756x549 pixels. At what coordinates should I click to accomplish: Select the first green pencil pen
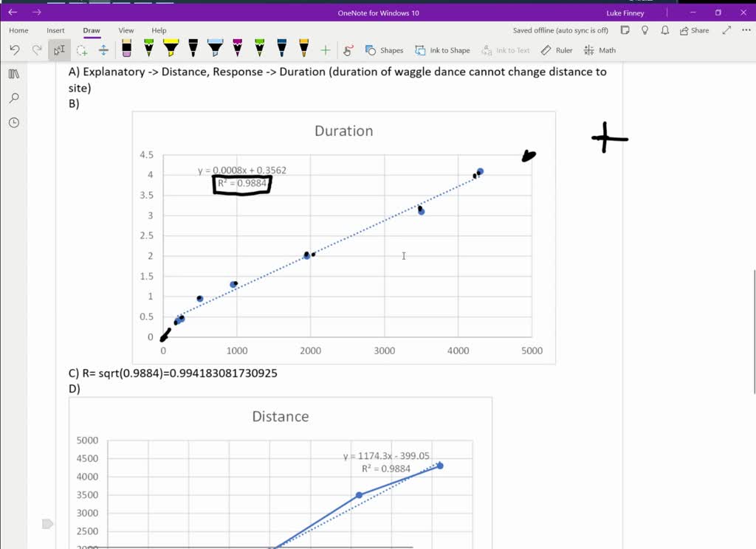pos(149,48)
